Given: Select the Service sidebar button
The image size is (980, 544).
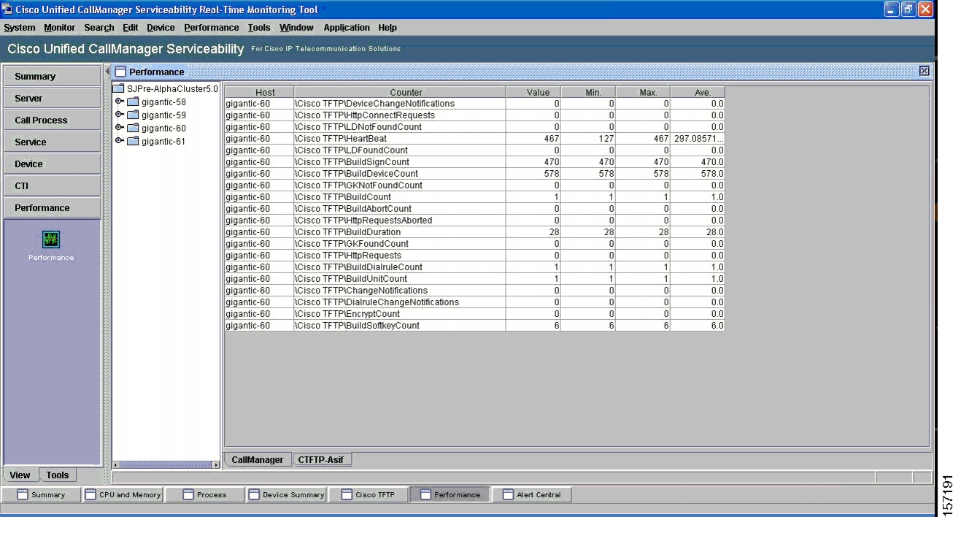Looking at the screenshot, I should click(x=52, y=142).
